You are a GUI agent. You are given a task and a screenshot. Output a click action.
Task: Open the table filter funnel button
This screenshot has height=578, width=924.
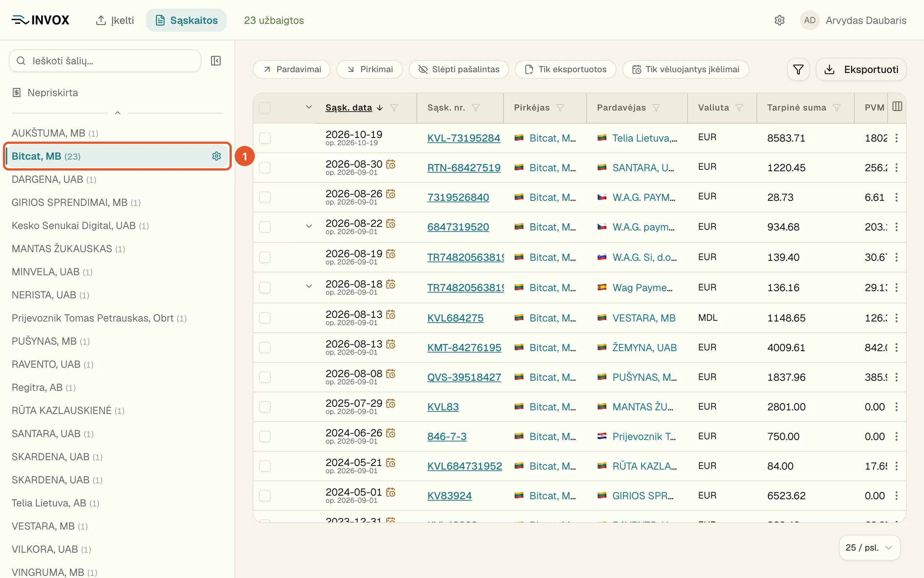click(x=798, y=70)
